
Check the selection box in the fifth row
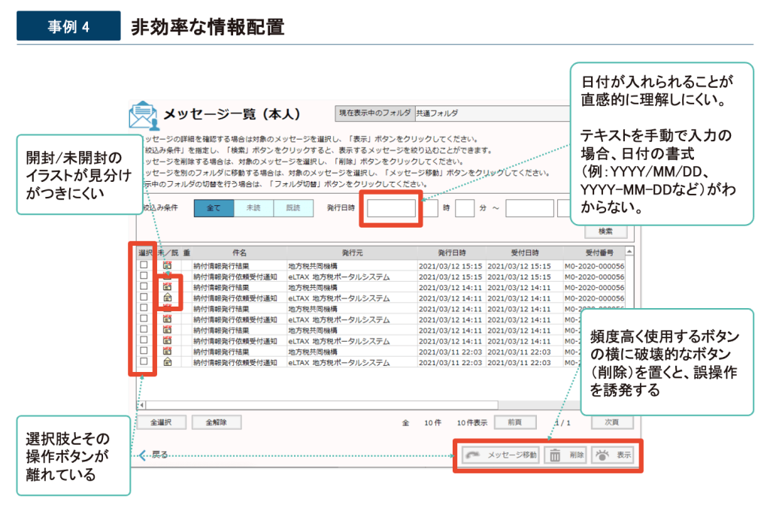click(x=144, y=308)
